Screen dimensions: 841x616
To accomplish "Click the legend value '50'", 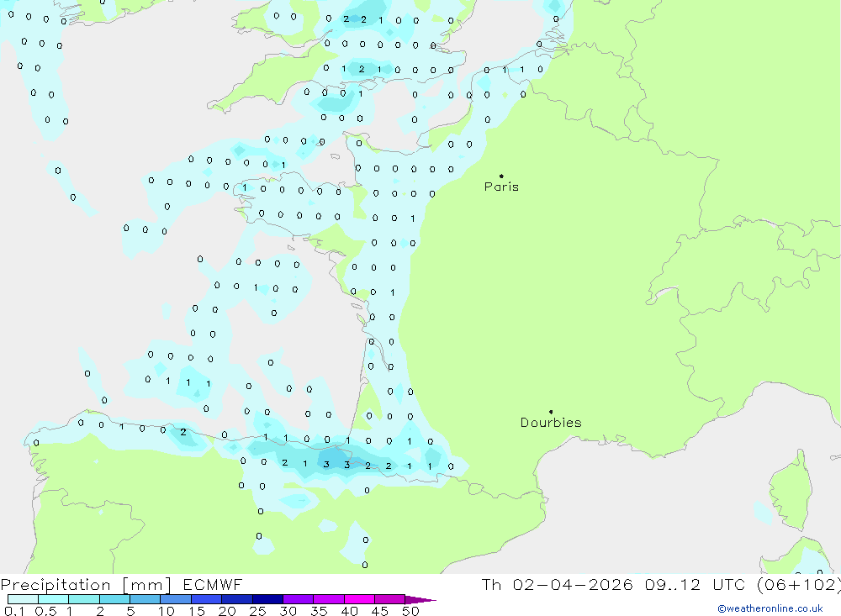I will [x=410, y=611].
